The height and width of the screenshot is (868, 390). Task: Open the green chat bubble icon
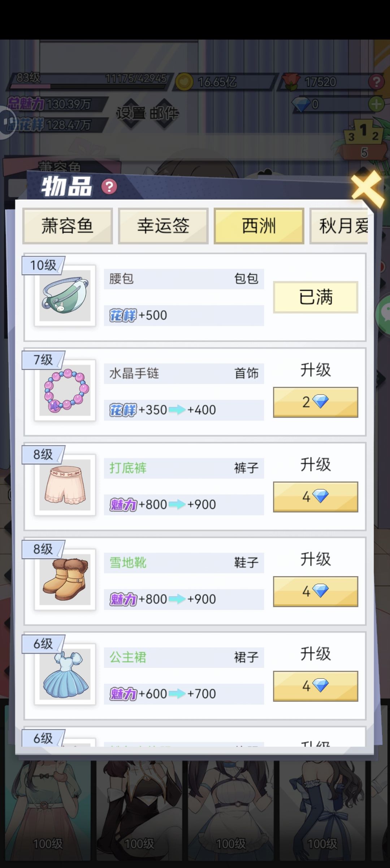click(x=383, y=315)
